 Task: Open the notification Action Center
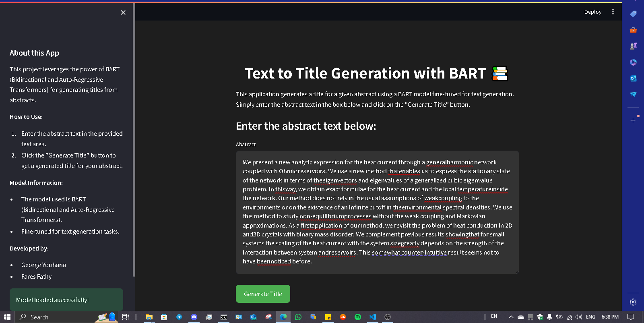point(631,317)
